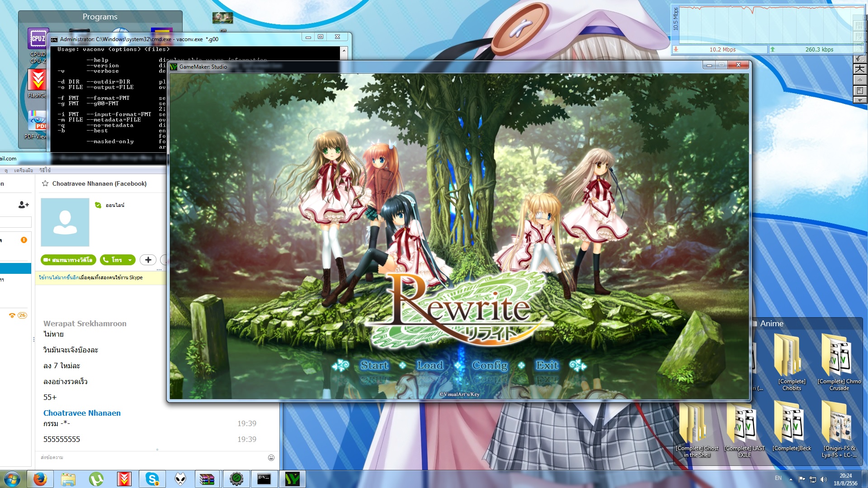
Task: Start a video call with the green button
Action: tap(68, 260)
